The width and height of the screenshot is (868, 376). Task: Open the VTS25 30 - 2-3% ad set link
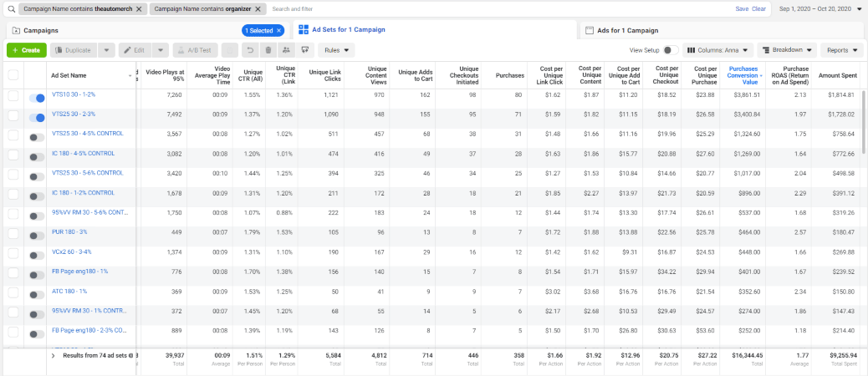(x=74, y=114)
